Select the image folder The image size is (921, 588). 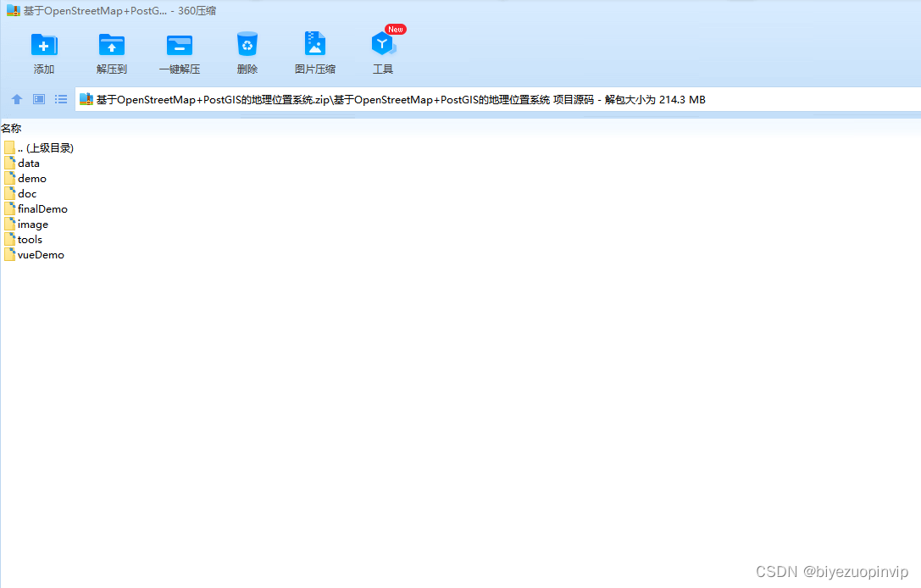pos(26,225)
